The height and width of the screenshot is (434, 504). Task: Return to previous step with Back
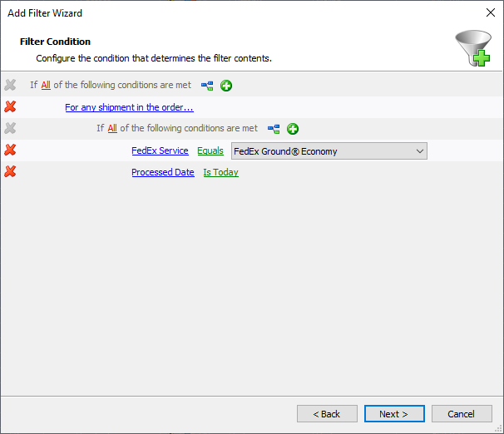coord(327,414)
